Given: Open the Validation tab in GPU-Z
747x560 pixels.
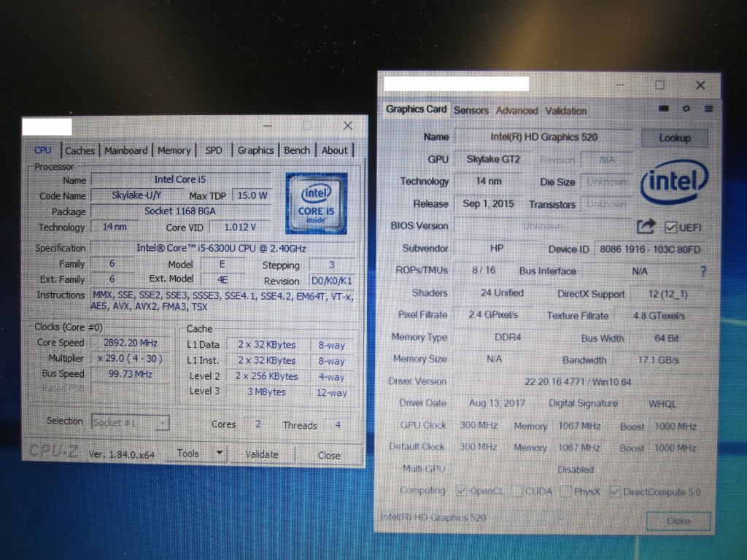Looking at the screenshot, I should pyautogui.click(x=566, y=111).
